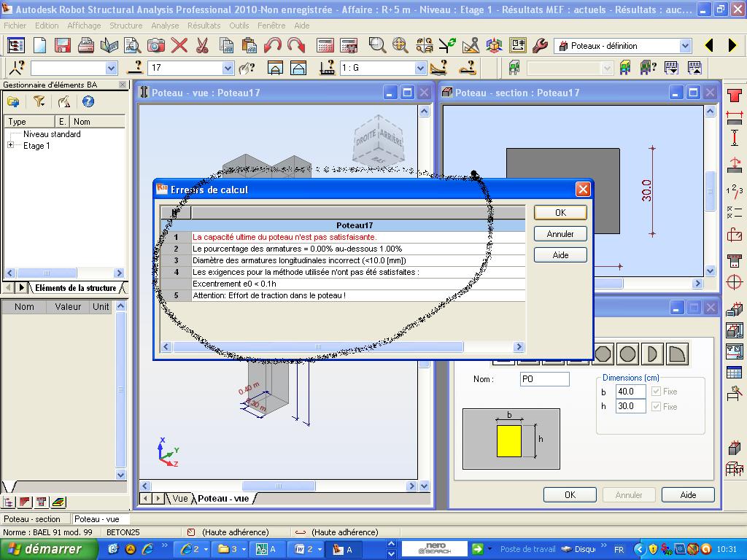
Task: Open the Affichage menu
Action: pos(84,26)
